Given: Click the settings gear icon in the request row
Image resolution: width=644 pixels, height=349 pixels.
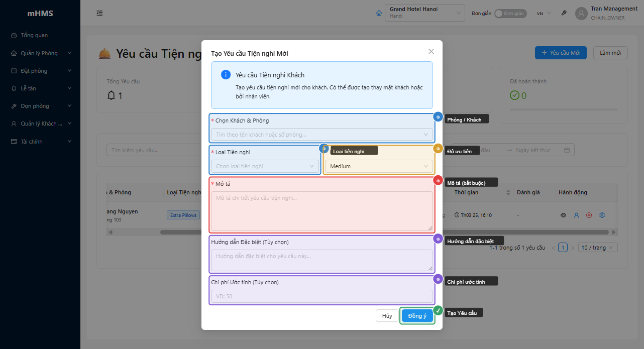Looking at the screenshot, I should 602,215.
